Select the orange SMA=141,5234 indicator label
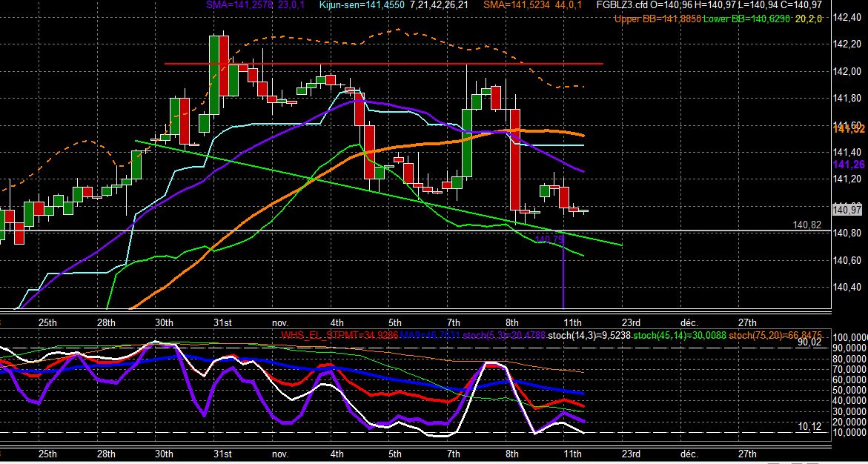 coord(517,5)
